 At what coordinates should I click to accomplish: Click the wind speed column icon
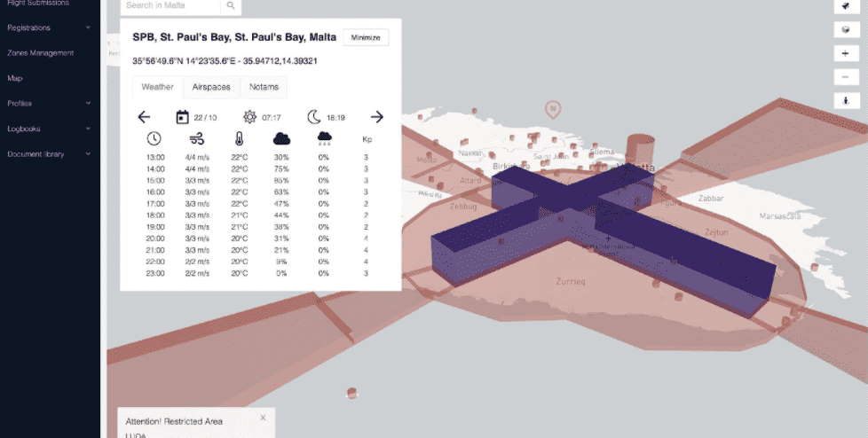click(x=196, y=139)
